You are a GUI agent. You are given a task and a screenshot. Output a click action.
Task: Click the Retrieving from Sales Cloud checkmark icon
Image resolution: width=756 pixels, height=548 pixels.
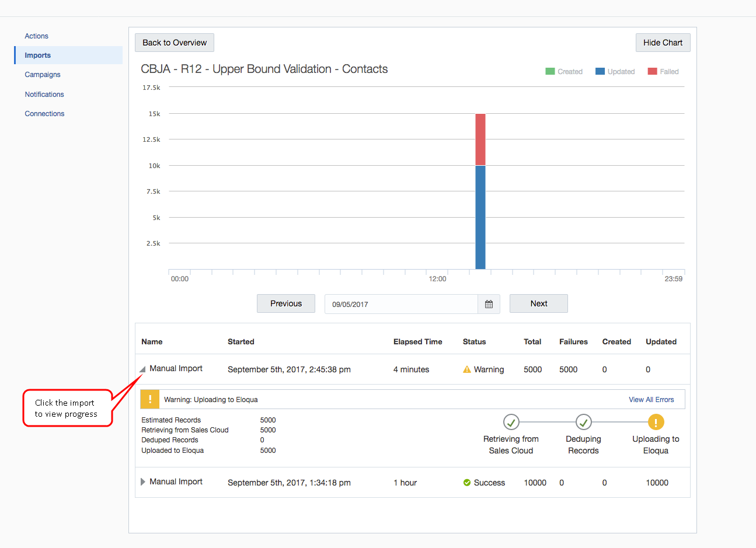(x=511, y=422)
